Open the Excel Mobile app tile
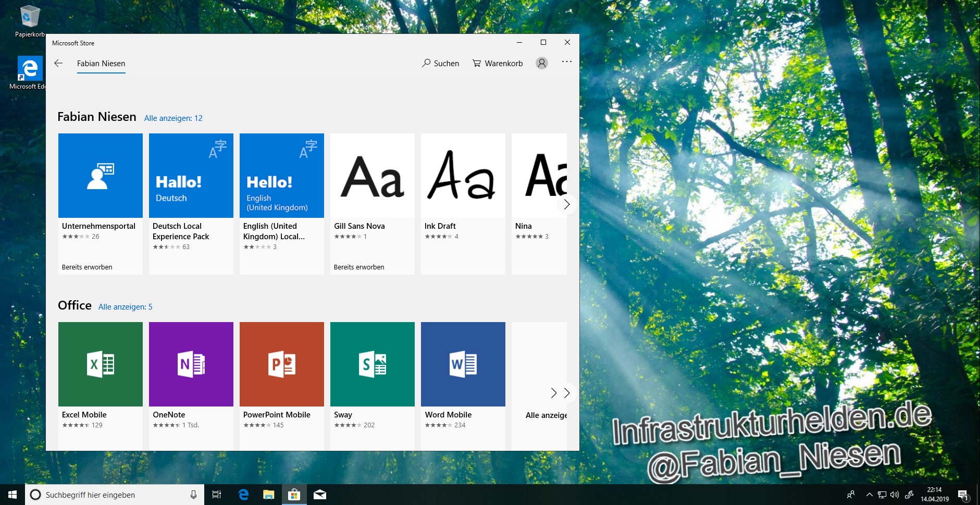Viewport: 980px width, 505px height. (x=101, y=386)
